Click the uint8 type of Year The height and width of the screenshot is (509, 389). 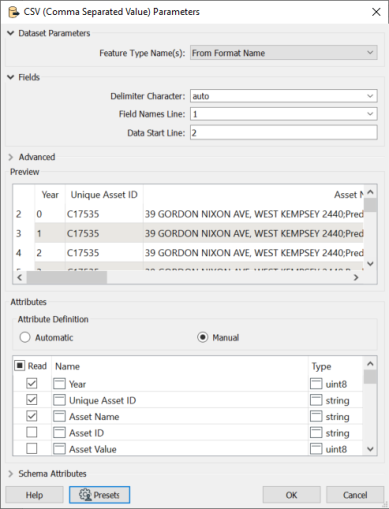pyautogui.click(x=336, y=384)
